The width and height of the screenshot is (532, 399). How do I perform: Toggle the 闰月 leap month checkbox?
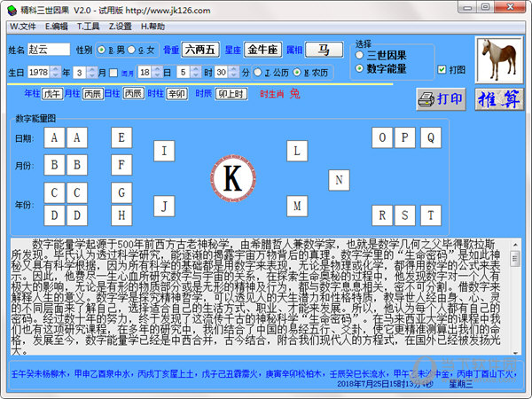pyautogui.click(x=113, y=73)
